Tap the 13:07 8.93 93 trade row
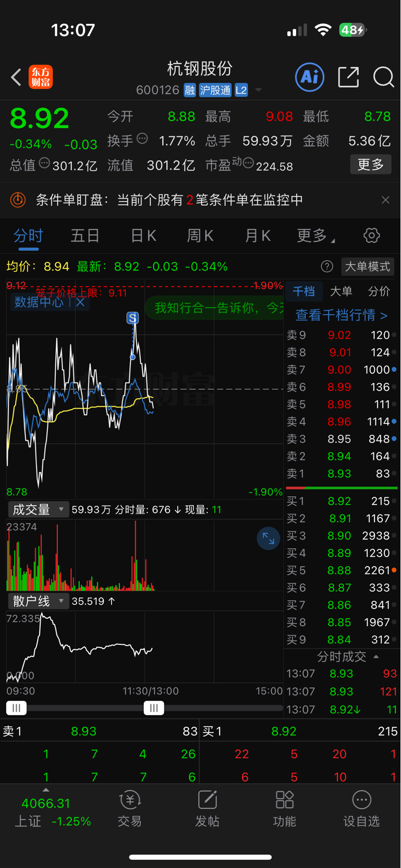This screenshot has width=401, height=868. [x=342, y=674]
